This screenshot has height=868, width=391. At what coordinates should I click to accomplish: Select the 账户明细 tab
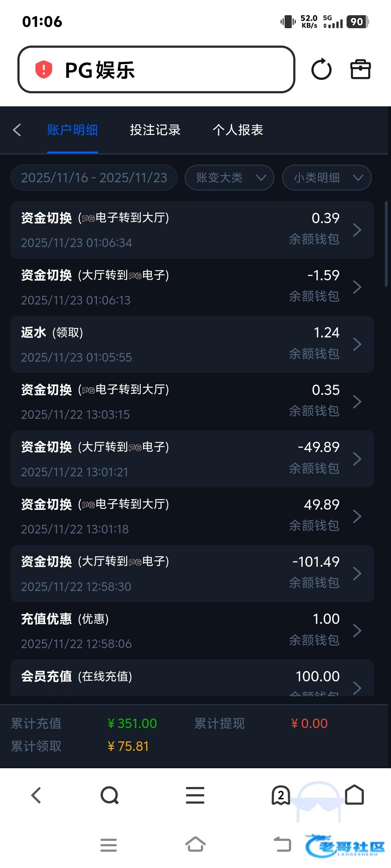click(x=72, y=130)
